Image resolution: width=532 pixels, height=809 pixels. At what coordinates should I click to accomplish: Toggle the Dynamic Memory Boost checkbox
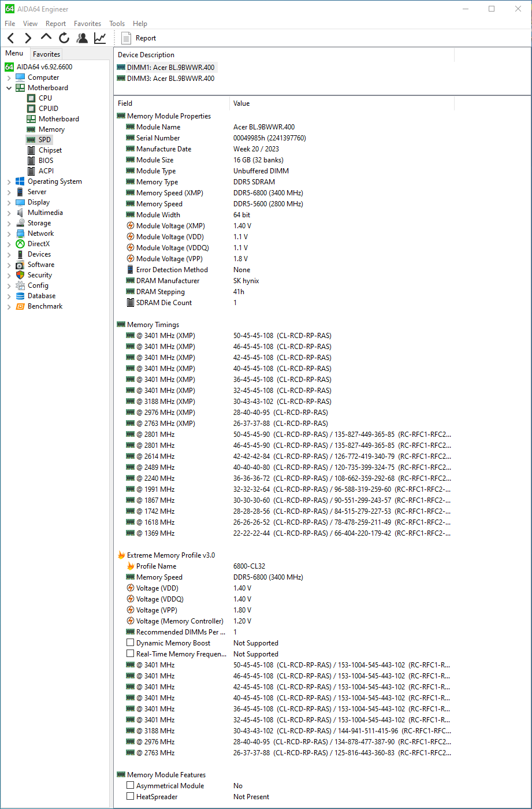(130, 643)
